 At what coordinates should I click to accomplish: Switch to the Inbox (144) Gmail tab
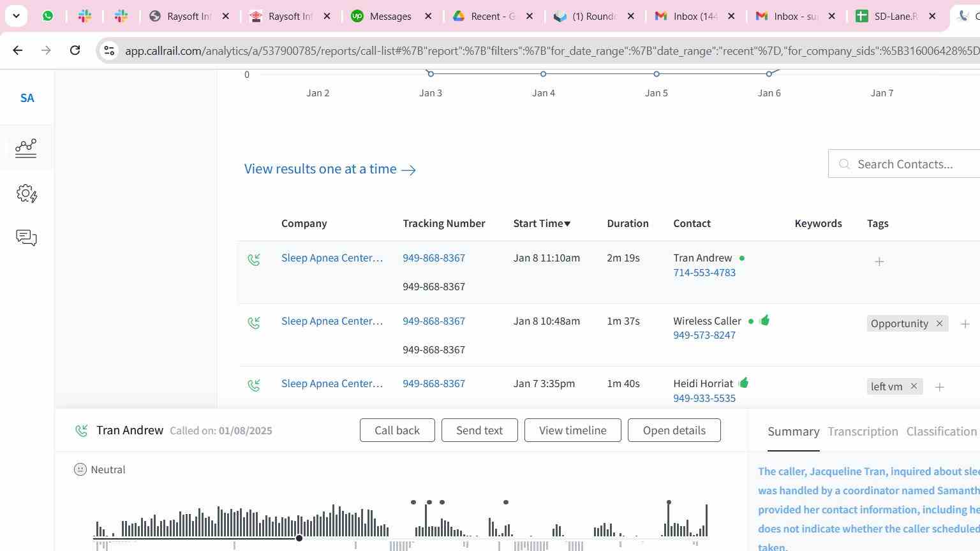point(696,16)
